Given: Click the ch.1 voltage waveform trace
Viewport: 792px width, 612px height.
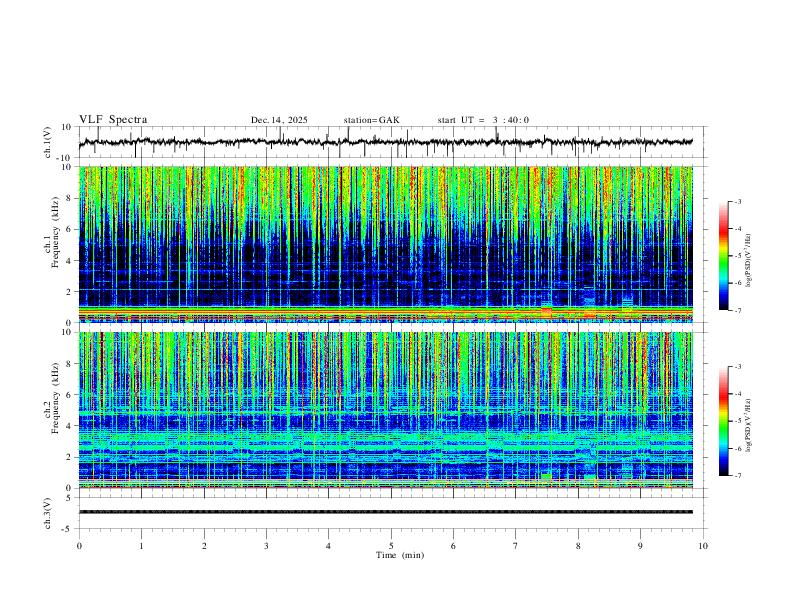Looking at the screenshot, I should click(386, 142).
